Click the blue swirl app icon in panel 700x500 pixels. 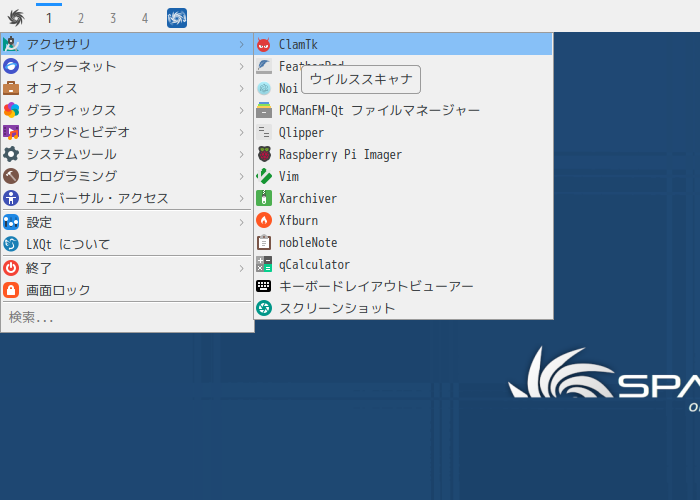pyautogui.click(x=177, y=18)
